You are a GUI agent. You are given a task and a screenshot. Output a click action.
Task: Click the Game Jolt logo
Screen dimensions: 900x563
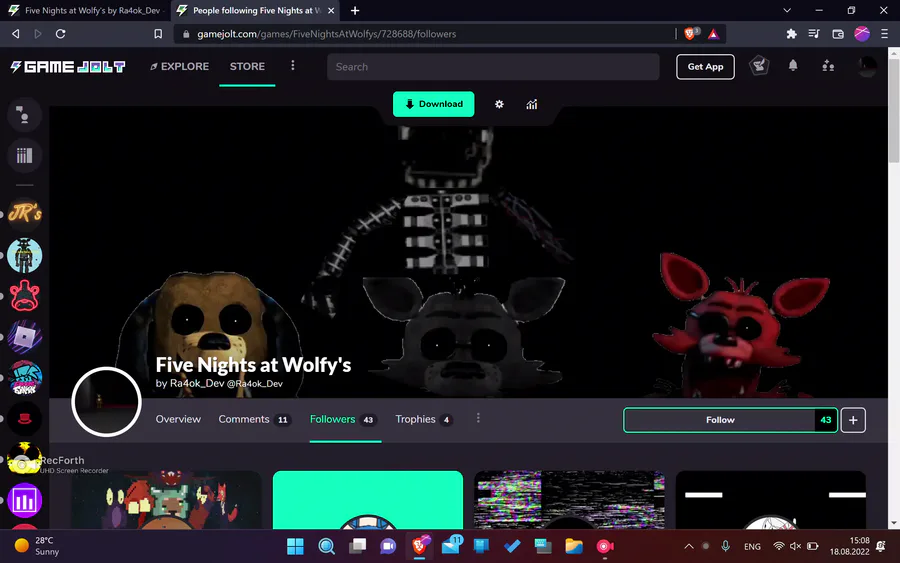(x=68, y=67)
